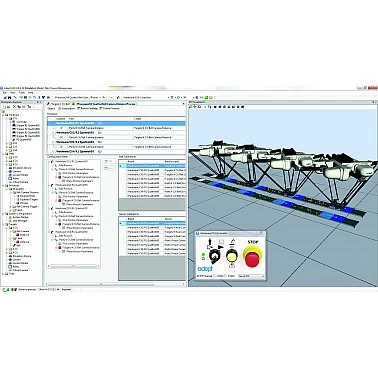Click the editor's bottom horizontal scrollbar
The height and width of the screenshot is (378, 378).
[x=115, y=284]
